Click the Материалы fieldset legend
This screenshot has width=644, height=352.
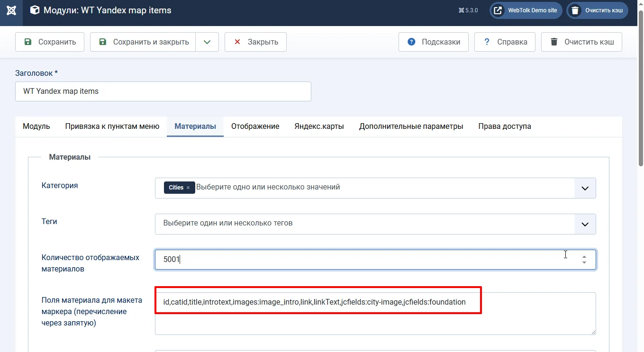[70, 157]
